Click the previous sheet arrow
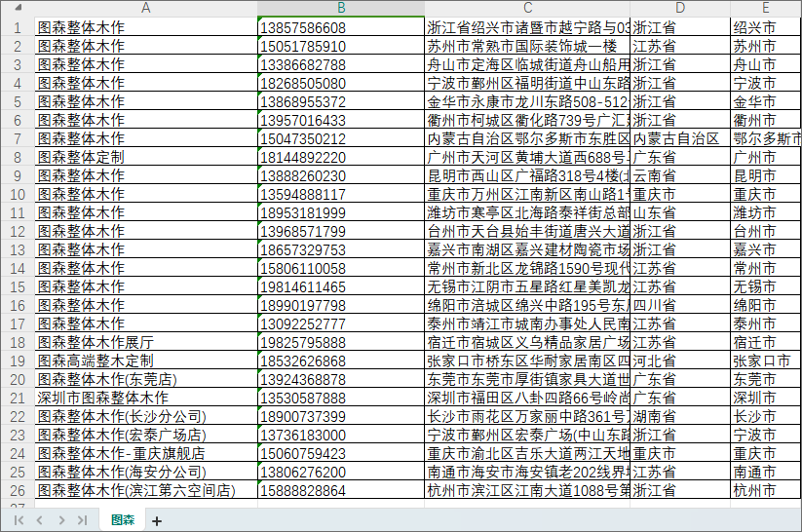Image resolution: width=802 pixels, height=532 pixels. coord(40,521)
